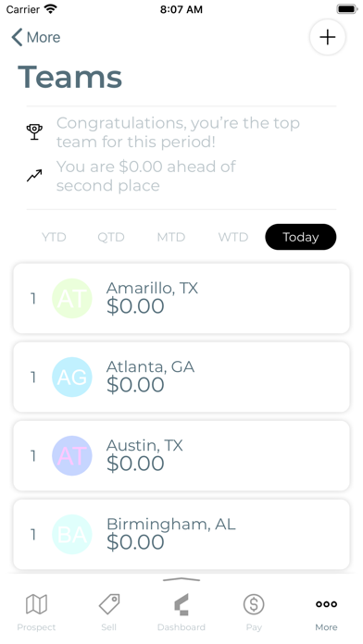Tap the trophy icon
Viewport: 363px width, 644px height.
(34, 131)
